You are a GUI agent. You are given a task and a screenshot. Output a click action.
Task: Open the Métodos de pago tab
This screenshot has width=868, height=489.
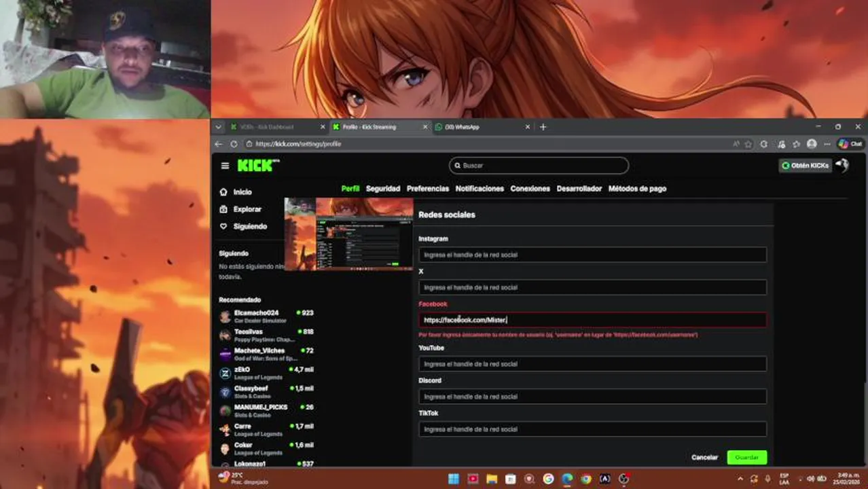coord(637,189)
